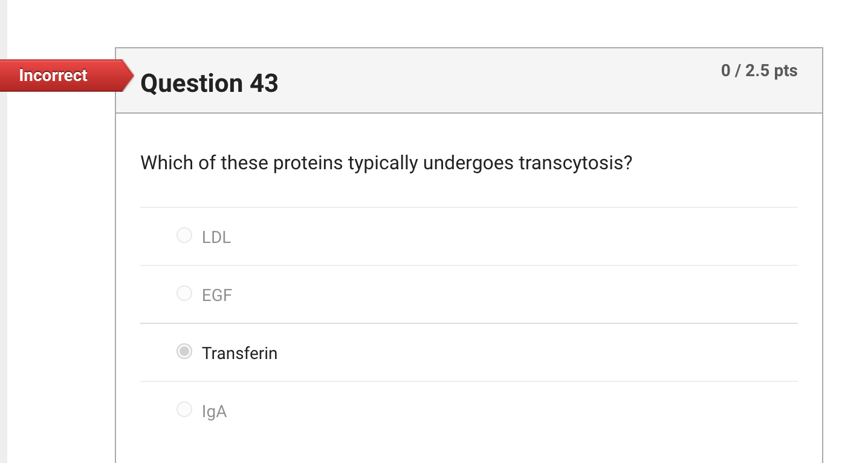Click the EGF answer label text
Screen dimensions: 868x463
click(x=217, y=296)
